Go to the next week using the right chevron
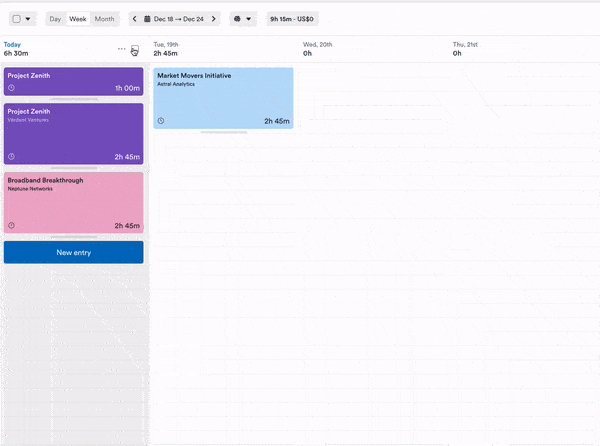The image size is (600, 446). click(x=213, y=19)
